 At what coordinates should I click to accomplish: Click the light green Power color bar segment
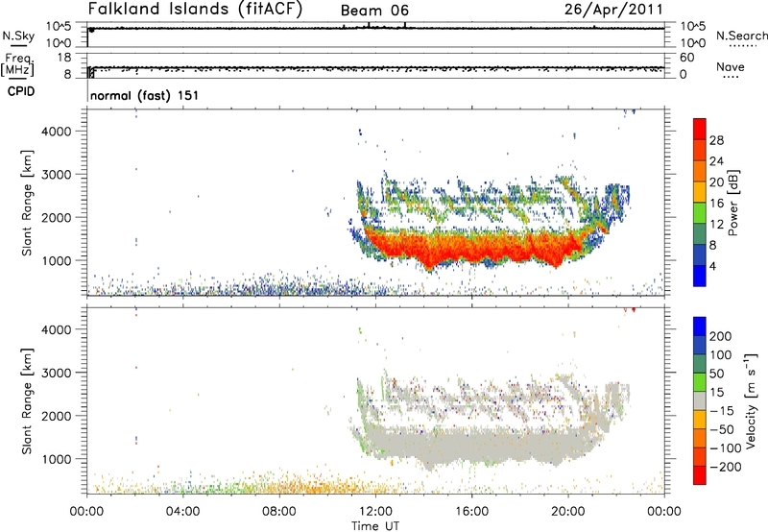(x=700, y=213)
